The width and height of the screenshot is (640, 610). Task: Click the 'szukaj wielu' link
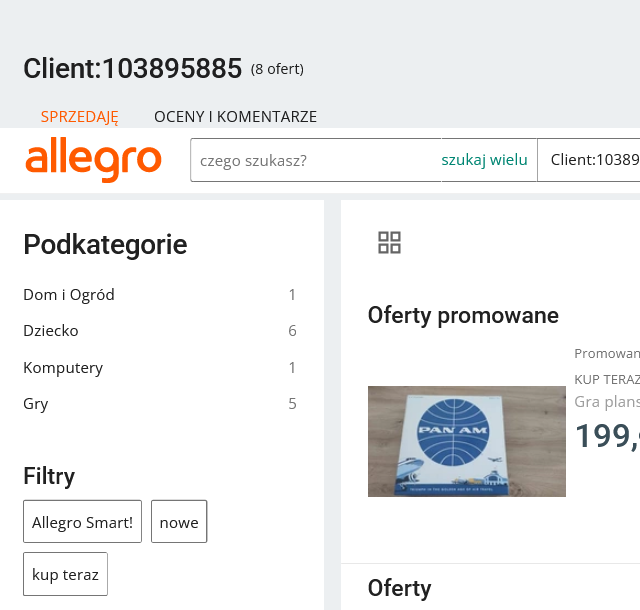484,160
